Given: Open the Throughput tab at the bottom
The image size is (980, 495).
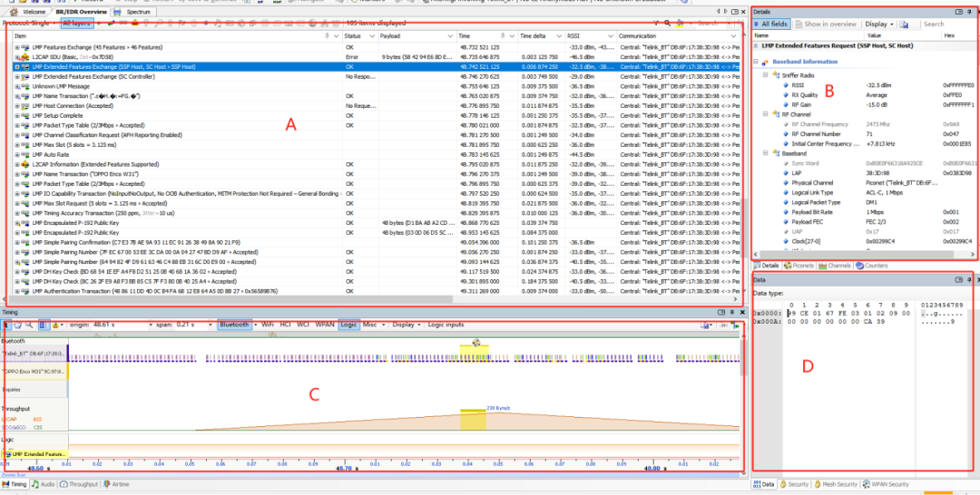Looking at the screenshot, I should click(x=80, y=485).
